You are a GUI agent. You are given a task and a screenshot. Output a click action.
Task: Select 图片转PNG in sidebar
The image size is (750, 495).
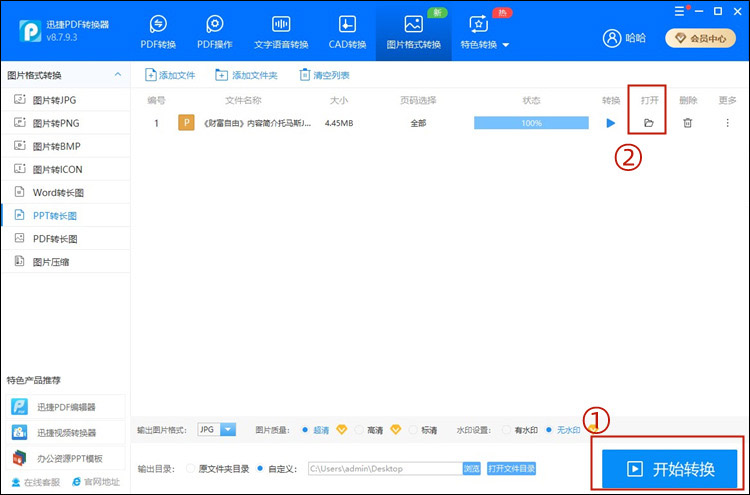click(x=66, y=123)
